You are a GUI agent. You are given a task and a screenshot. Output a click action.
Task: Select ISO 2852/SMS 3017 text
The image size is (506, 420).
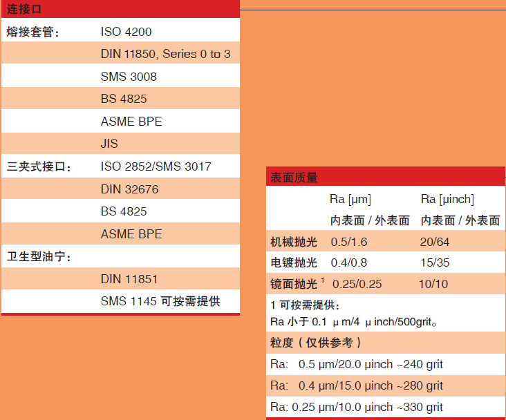(x=156, y=166)
